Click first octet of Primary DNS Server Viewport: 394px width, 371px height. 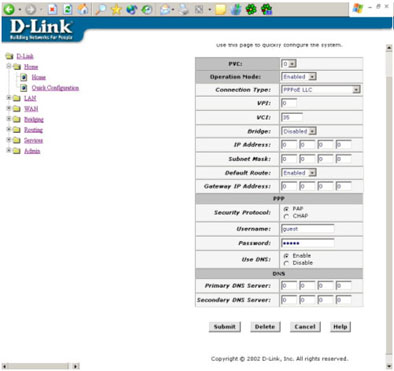point(289,286)
